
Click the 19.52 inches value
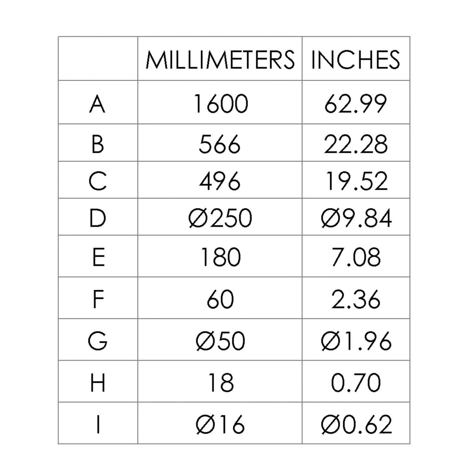click(356, 181)
